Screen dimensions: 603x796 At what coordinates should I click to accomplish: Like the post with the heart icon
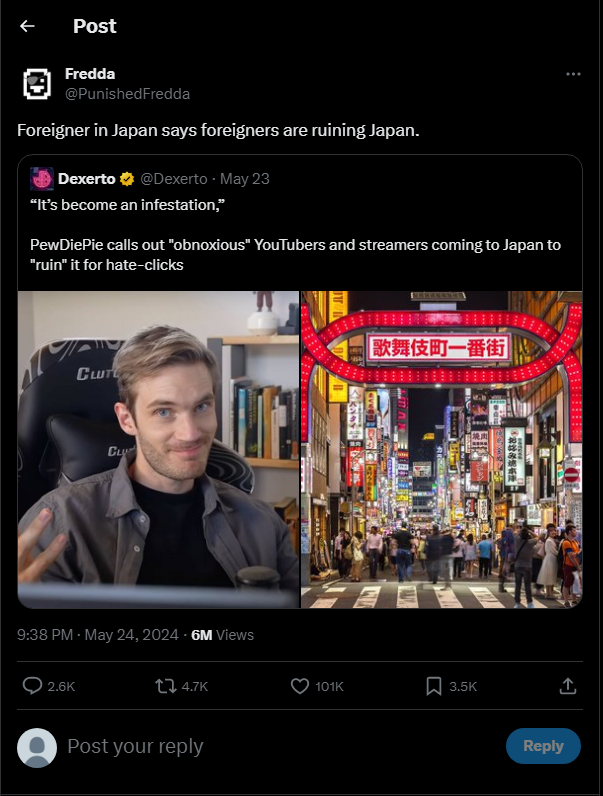pyautogui.click(x=299, y=686)
